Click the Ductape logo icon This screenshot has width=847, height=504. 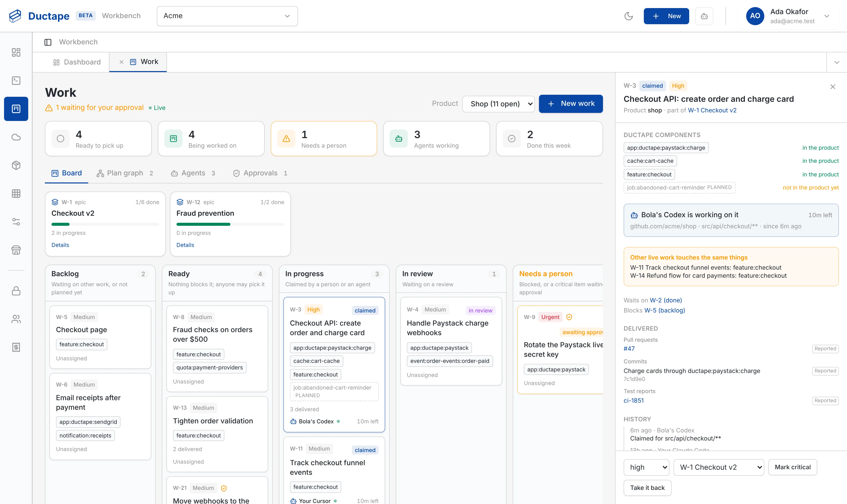15,16
